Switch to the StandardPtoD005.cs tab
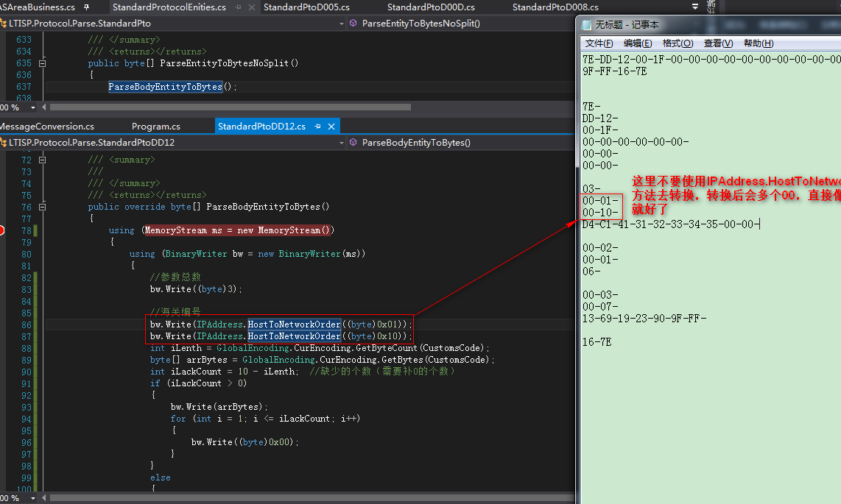Image resolution: width=841 pixels, height=504 pixels. click(306, 7)
